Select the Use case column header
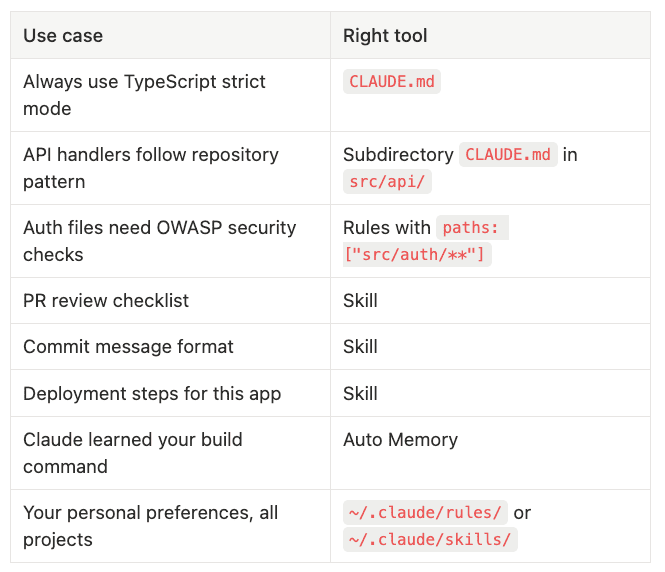Viewport: 665px width, 572px height. (x=170, y=35)
